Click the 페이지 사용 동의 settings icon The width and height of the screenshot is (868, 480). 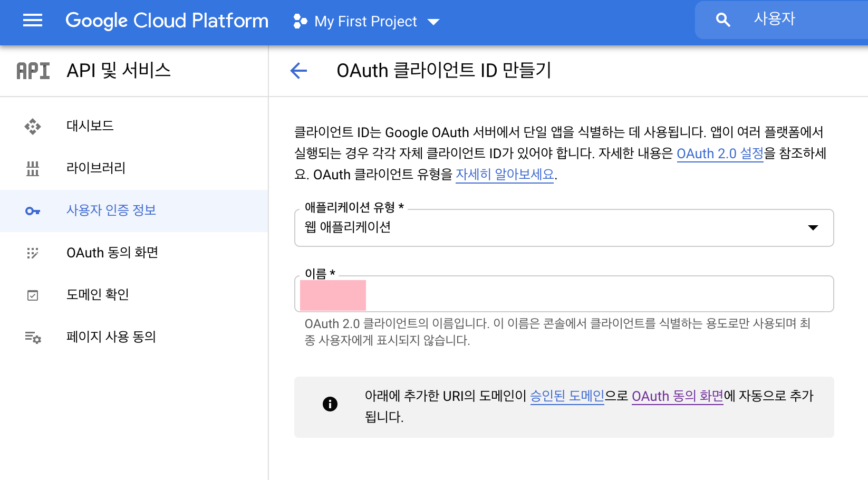coord(33,338)
